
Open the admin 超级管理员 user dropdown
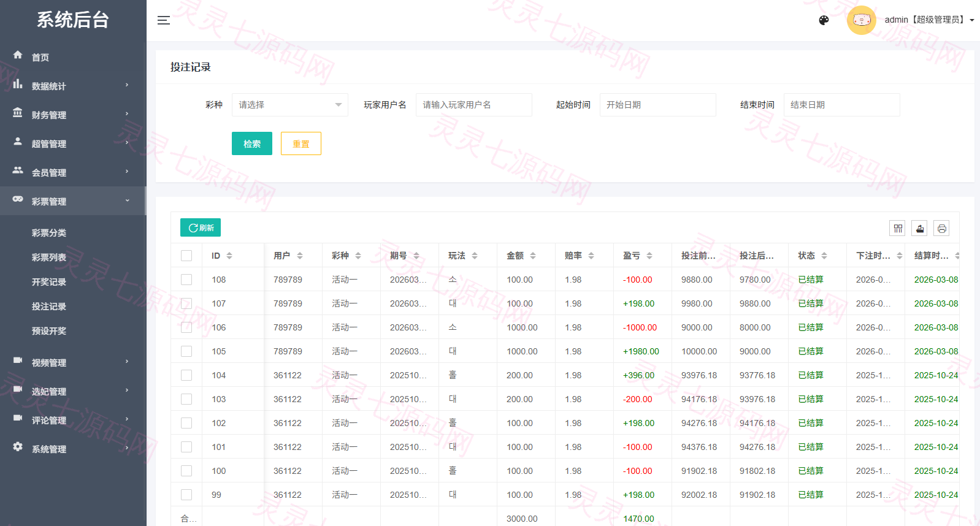click(x=929, y=20)
